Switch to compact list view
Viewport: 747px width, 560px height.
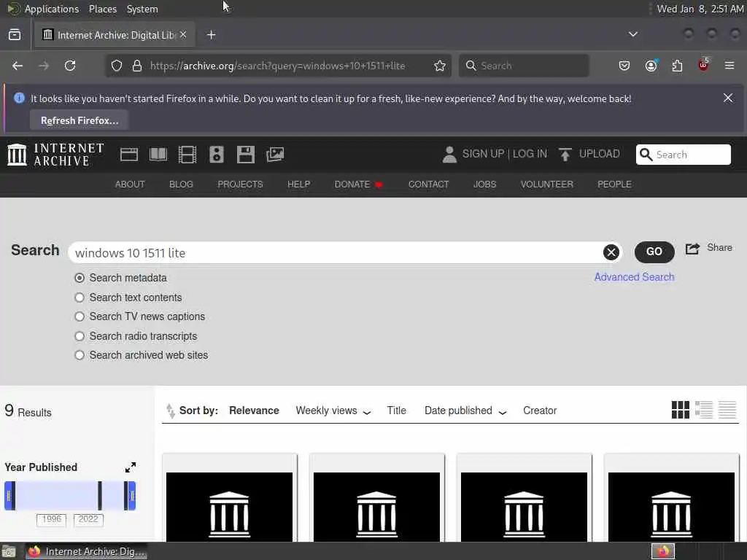[x=727, y=410]
